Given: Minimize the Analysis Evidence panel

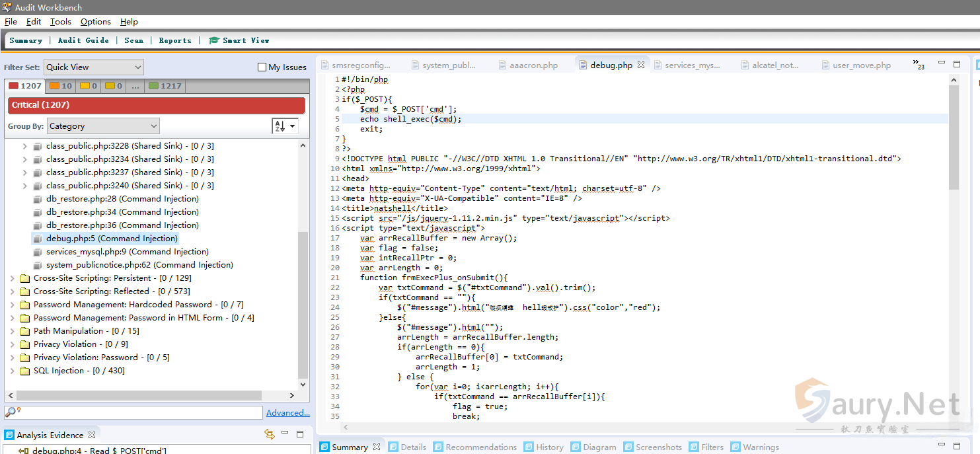Looking at the screenshot, I should 285,434.
